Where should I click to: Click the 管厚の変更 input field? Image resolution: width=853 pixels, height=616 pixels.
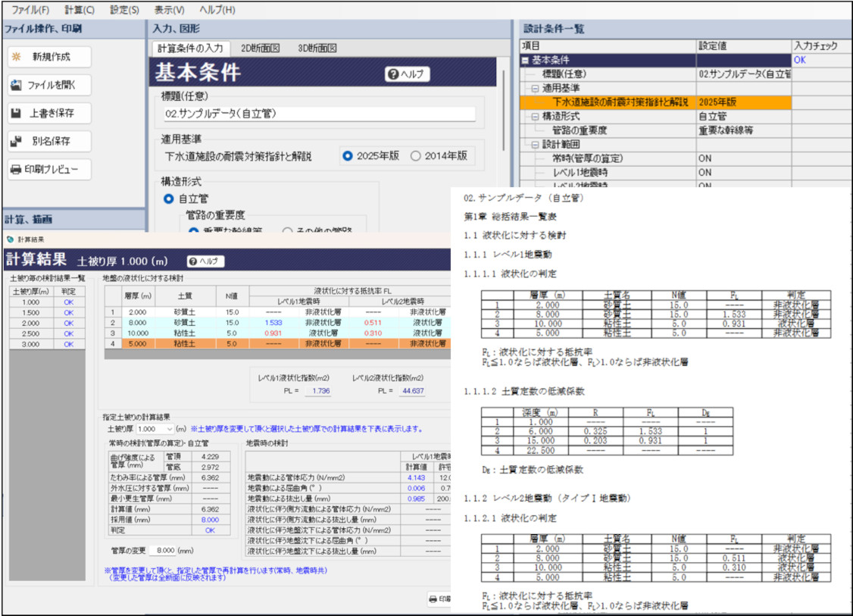(x=176, y=549)
